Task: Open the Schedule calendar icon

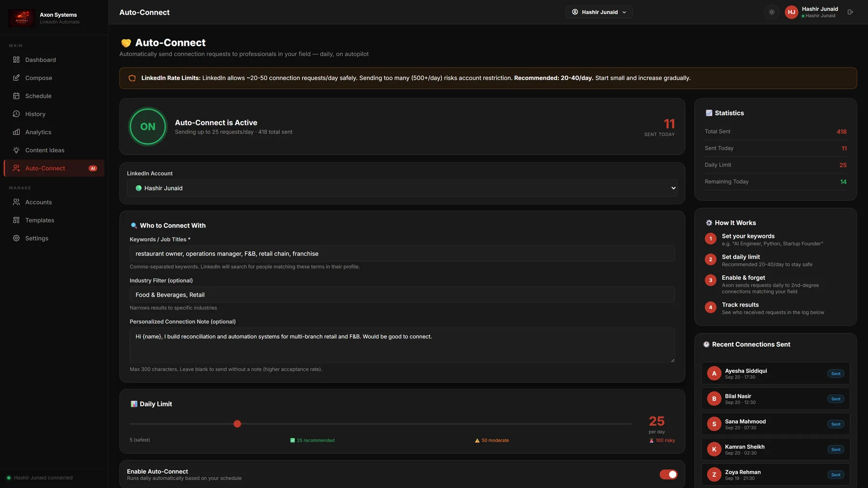Action: (x=16, y=96)
